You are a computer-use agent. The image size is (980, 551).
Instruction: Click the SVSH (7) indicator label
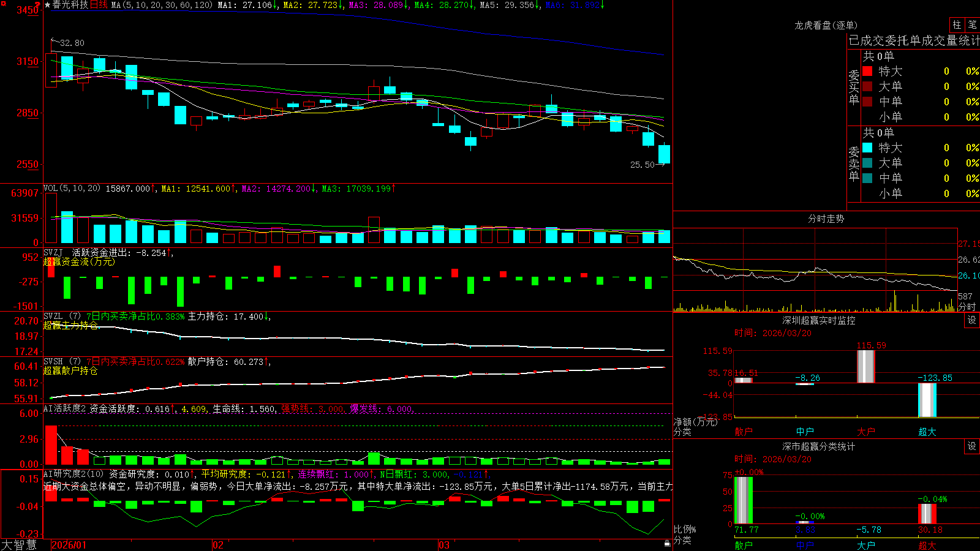pyautogui.click(x=62, y=362)
